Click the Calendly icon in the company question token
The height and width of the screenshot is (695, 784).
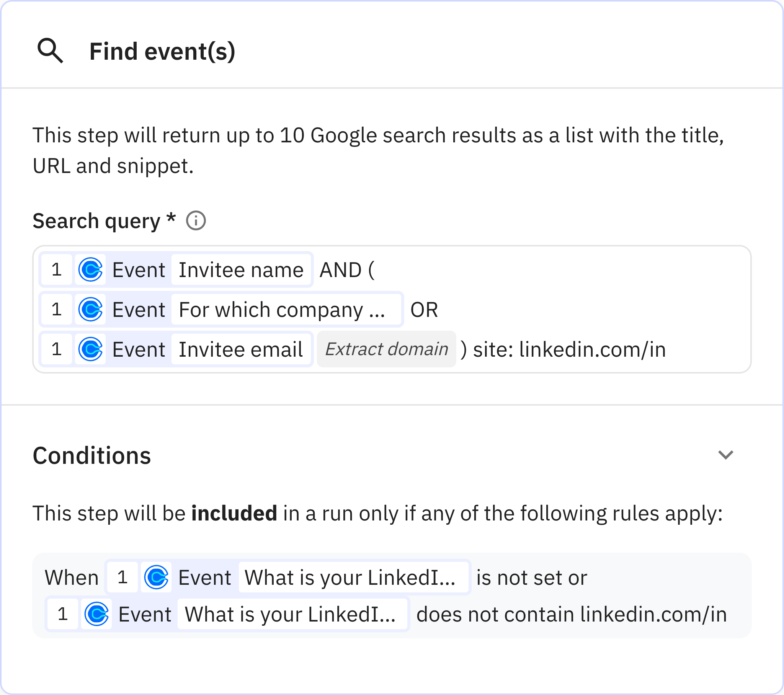click(90, 310)
